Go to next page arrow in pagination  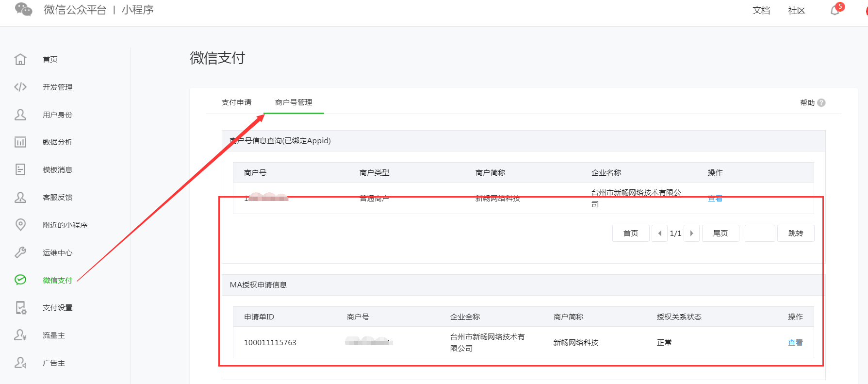point(691,234)
